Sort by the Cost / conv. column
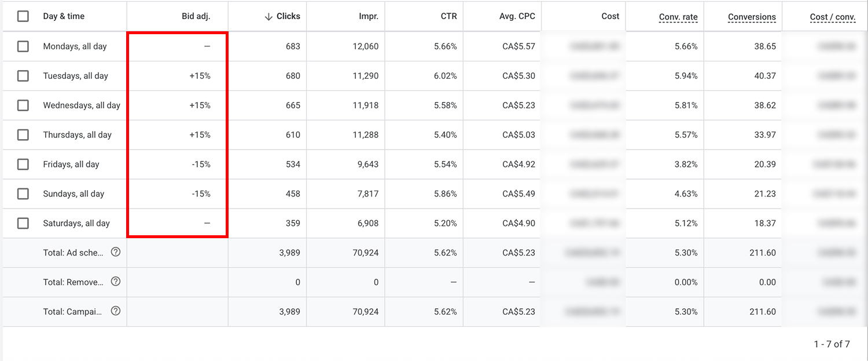The height and width of the screenshot is (361, 868). tap(832, 17)
